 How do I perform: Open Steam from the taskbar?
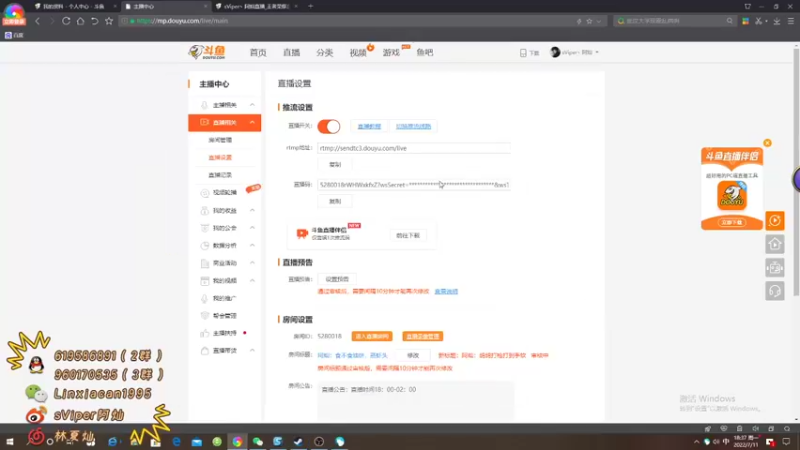(298, 441)
